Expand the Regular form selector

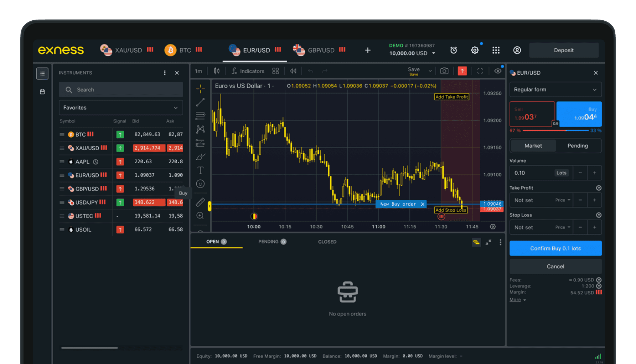[x=555, y=89]
